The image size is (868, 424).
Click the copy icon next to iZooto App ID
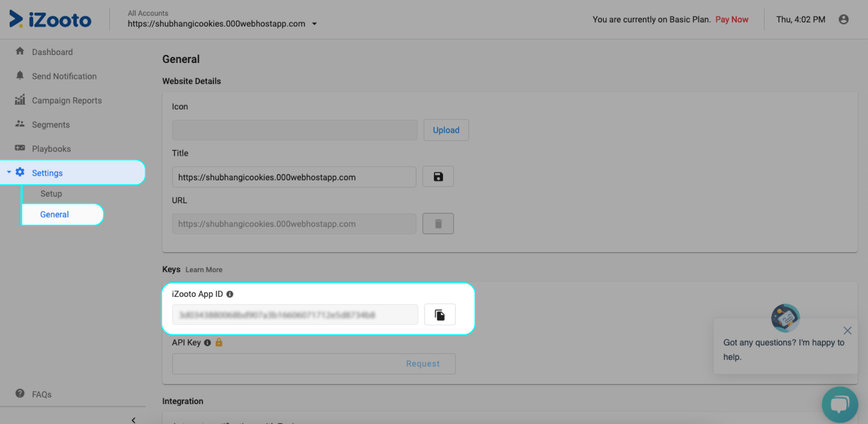click(440, 315)
